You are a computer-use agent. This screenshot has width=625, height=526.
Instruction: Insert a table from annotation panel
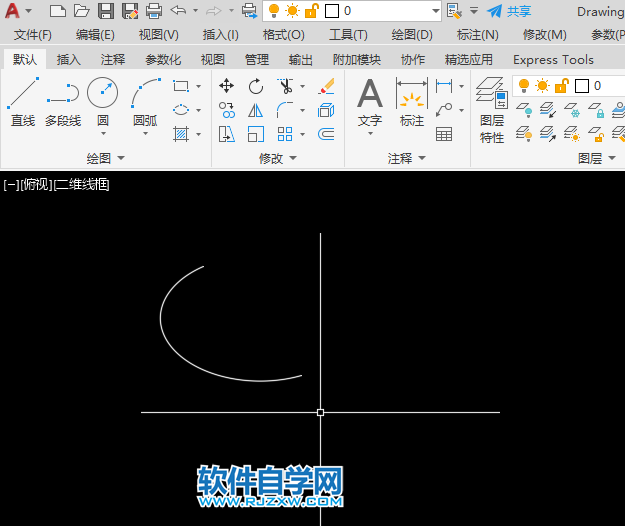tap(444, 134)
